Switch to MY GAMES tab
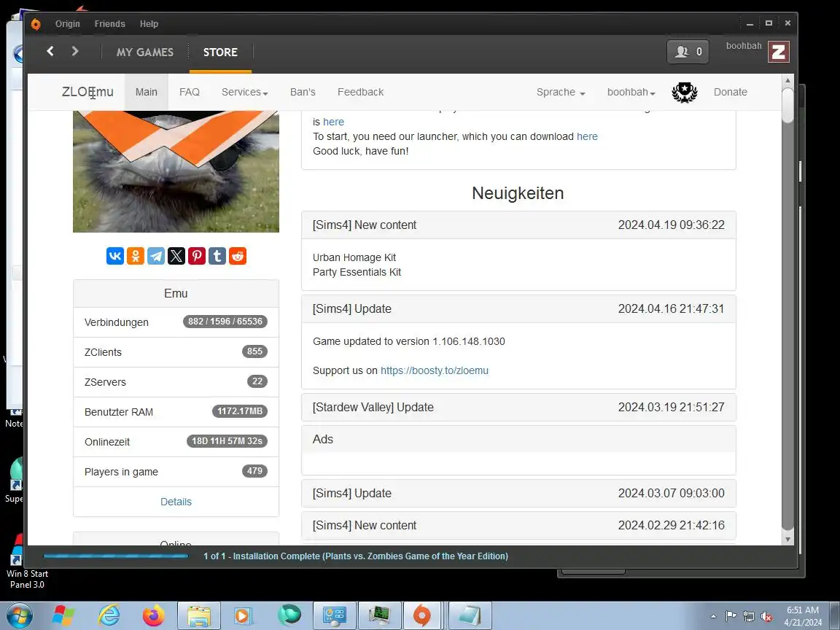The image size is (840, 630). tap(145, 52)
